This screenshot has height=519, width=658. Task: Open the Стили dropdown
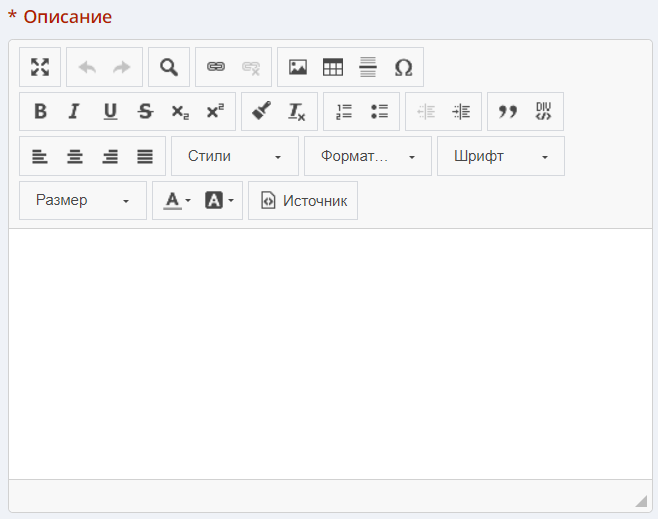coord(235,156)
